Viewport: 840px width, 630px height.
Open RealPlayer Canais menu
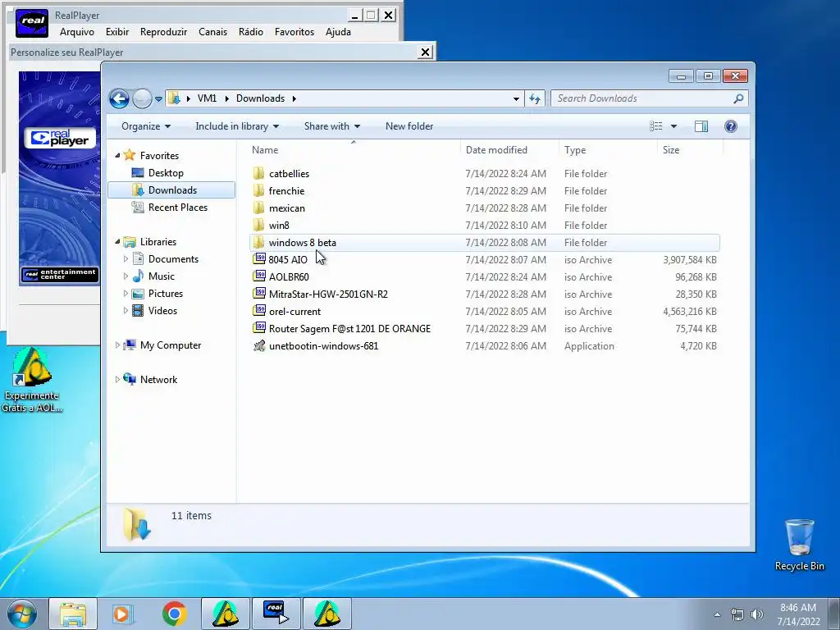pos(212,32)
